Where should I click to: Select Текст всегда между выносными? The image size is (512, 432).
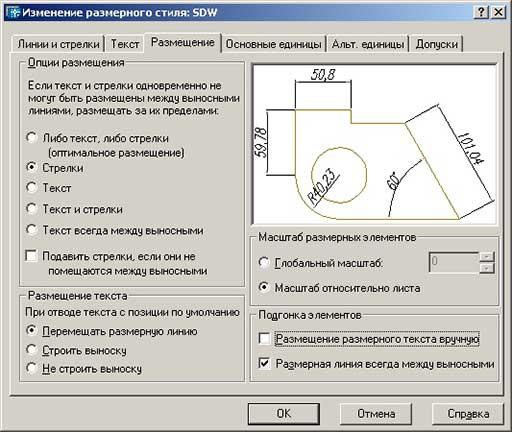point(31,230)
